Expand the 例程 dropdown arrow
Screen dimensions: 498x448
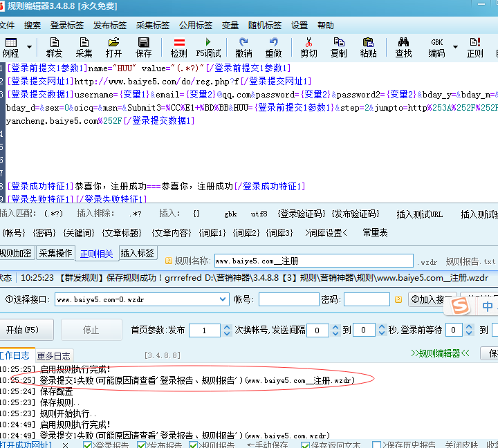point(29,47)
